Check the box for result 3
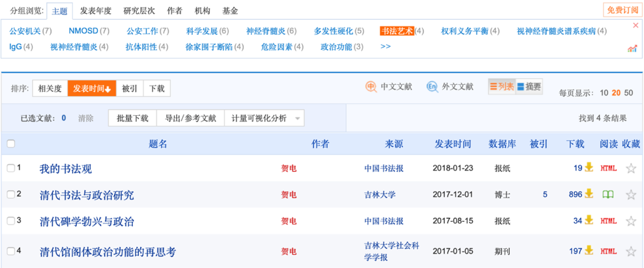 pos(11,221)
